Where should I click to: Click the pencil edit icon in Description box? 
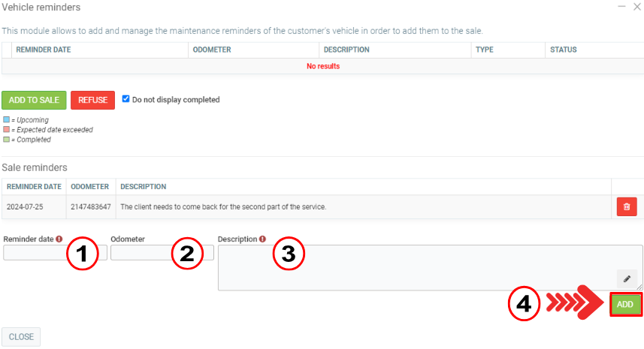click(x=626, y=278)
